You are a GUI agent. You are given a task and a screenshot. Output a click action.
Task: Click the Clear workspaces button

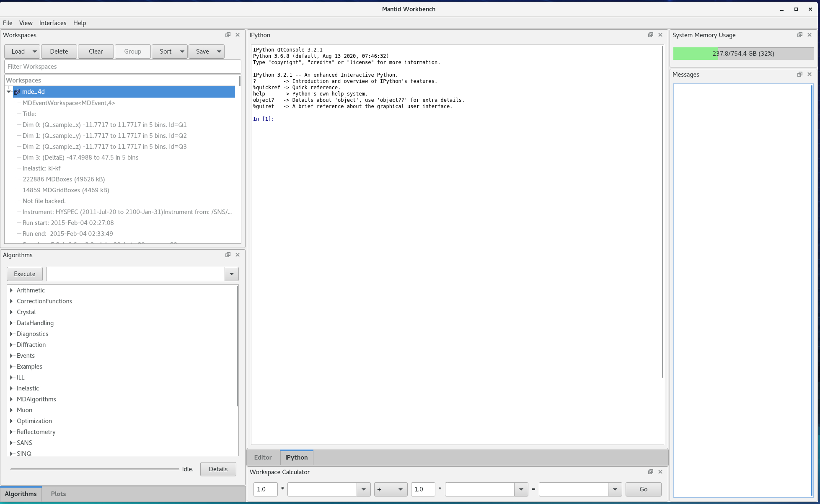click(96, 52)
